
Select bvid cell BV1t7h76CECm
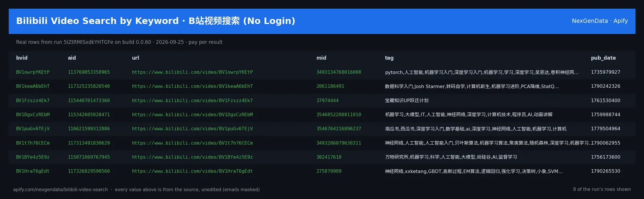click(33, 143)
